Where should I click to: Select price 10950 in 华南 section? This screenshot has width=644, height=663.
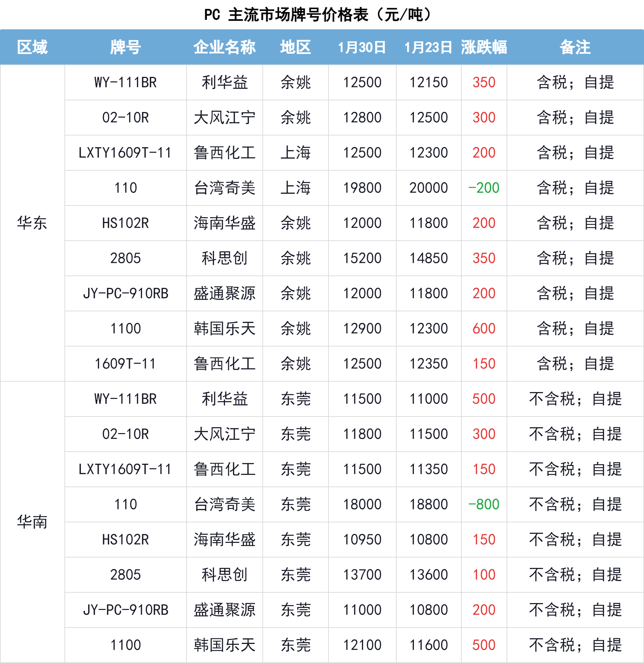[362, 540]
